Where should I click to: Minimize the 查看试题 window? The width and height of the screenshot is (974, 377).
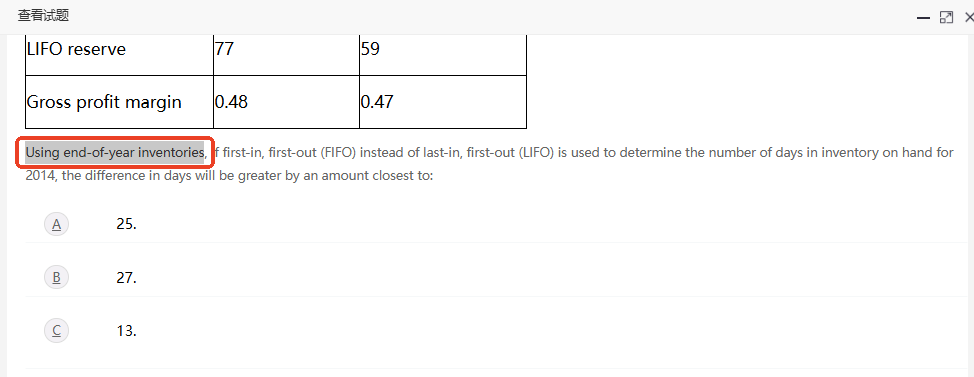[923, 17]
